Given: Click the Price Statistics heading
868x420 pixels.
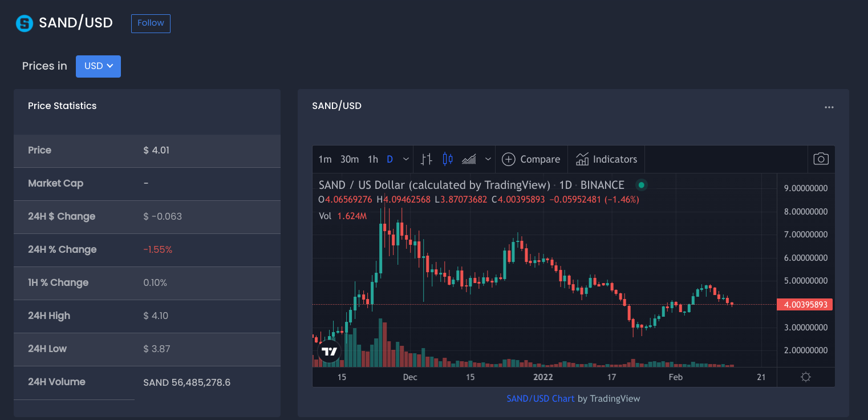Looking at the screenshot, I should (x=62, y=106).
